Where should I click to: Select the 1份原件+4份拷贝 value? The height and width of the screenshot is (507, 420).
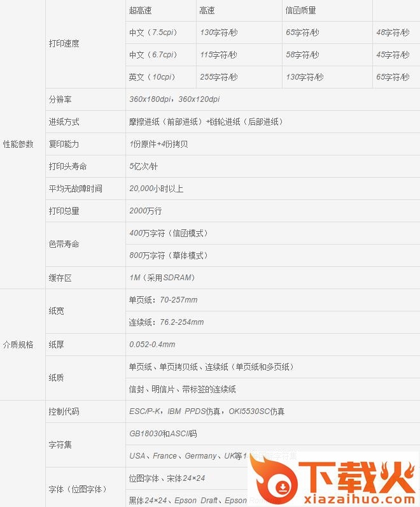[x=158, y=144]
